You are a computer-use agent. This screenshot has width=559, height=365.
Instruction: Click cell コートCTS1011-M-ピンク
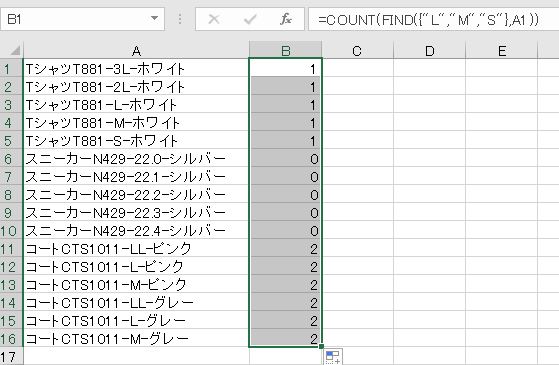pyautogui.click(x=136, y=284)
